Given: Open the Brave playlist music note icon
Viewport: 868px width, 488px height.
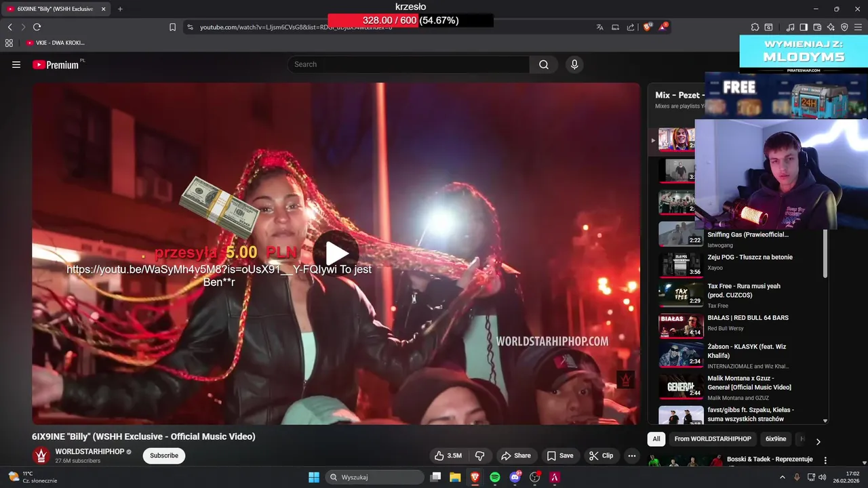Looking at the screenshot, I should 790,27.
